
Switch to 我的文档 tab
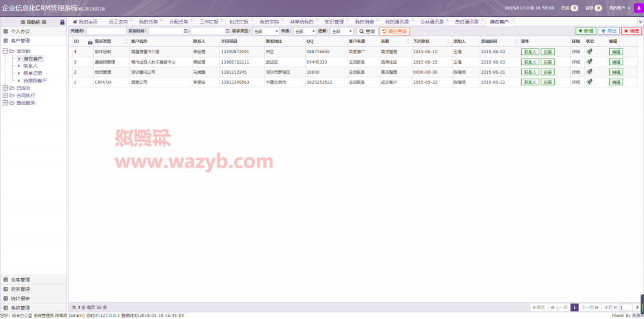click(x=270, y=21)
